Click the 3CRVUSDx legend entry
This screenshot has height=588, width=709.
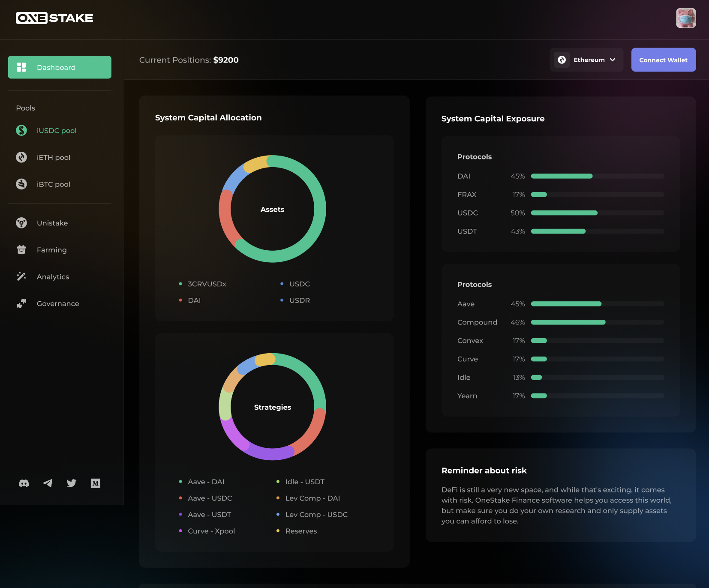point(202,284)
